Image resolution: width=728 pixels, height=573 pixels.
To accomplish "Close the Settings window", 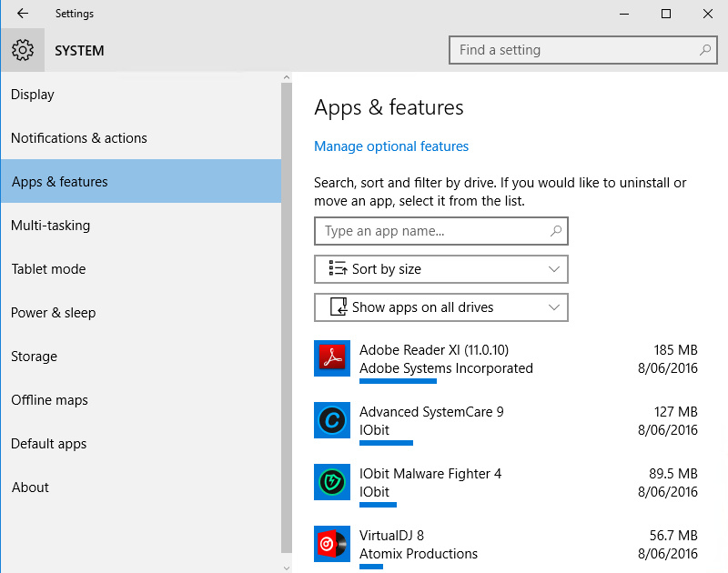I will (708, 14).
